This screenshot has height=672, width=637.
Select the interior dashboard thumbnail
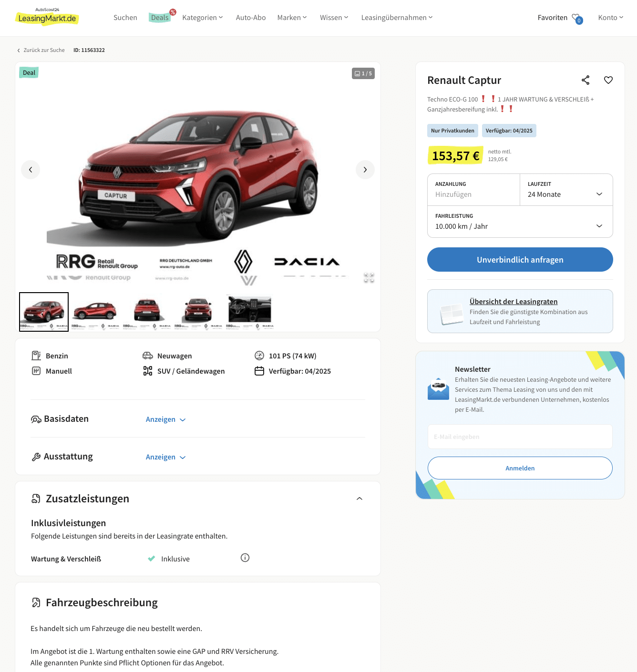click(250, 312)
